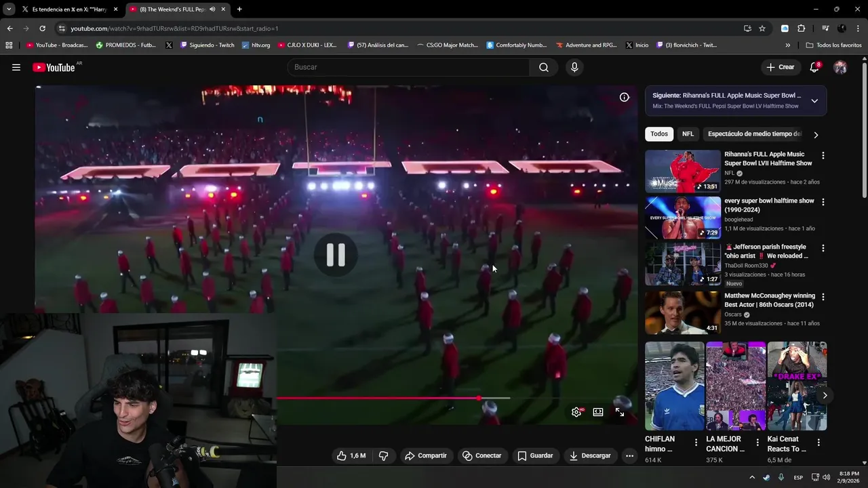Open the tab search dropdown

pos(9,9)
